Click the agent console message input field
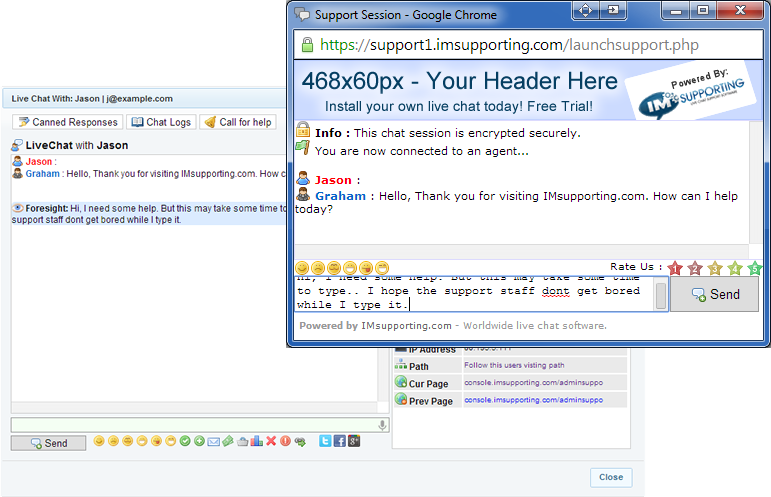This screenshot has width=771, height=497. point(200,425)
